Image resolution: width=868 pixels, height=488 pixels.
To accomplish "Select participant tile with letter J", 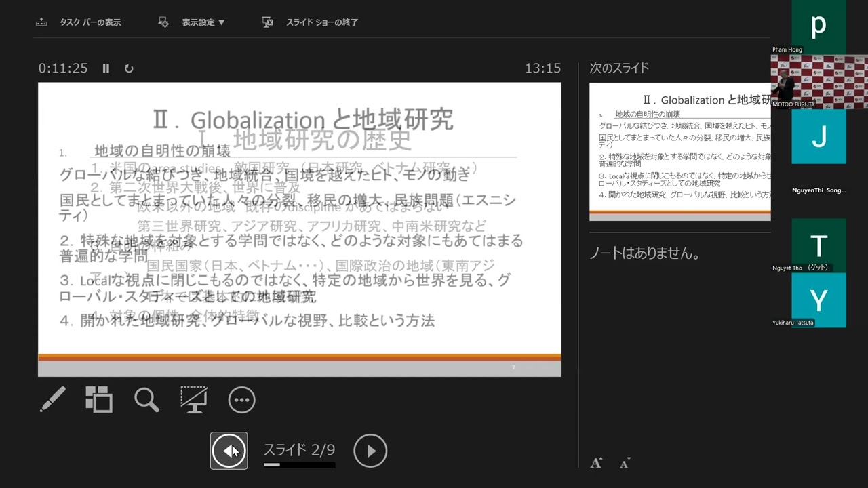I will (818, 136).
